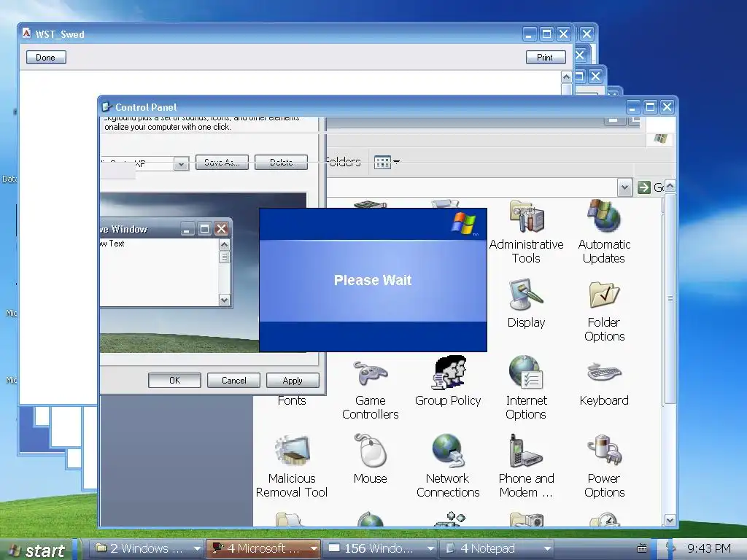Click the green Go arrow button
This screenshot has height=560, width=747.
tap(644, 187)
